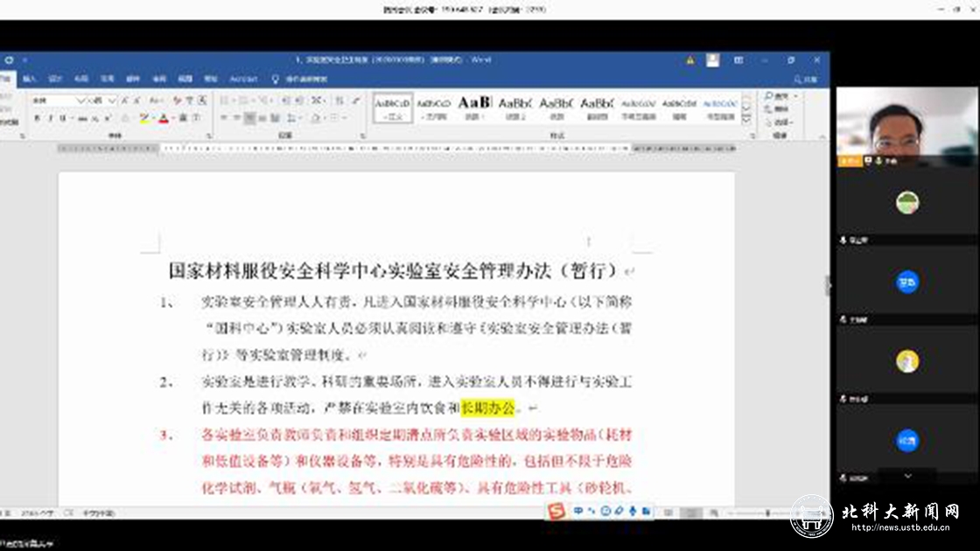This screenshot has width=980, height=551.
Task: Click the increase indent icon
Action: click(299, 101)
